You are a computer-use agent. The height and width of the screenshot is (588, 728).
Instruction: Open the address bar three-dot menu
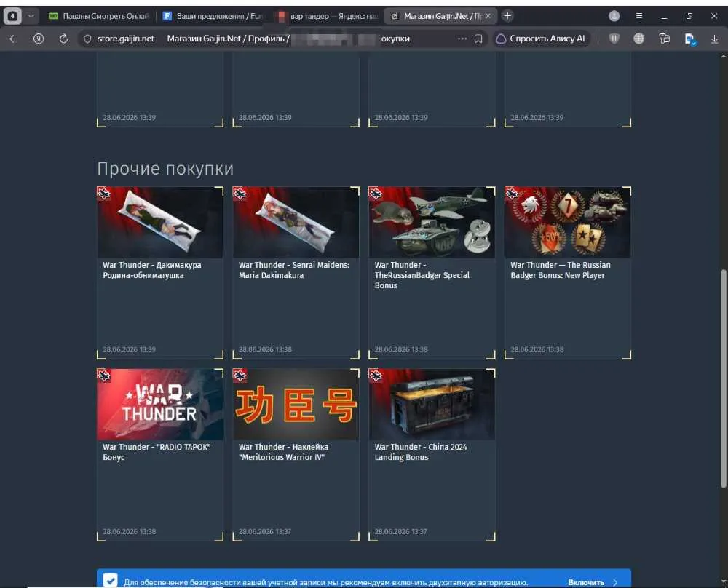pyautogui.click(x=462, y=39)
